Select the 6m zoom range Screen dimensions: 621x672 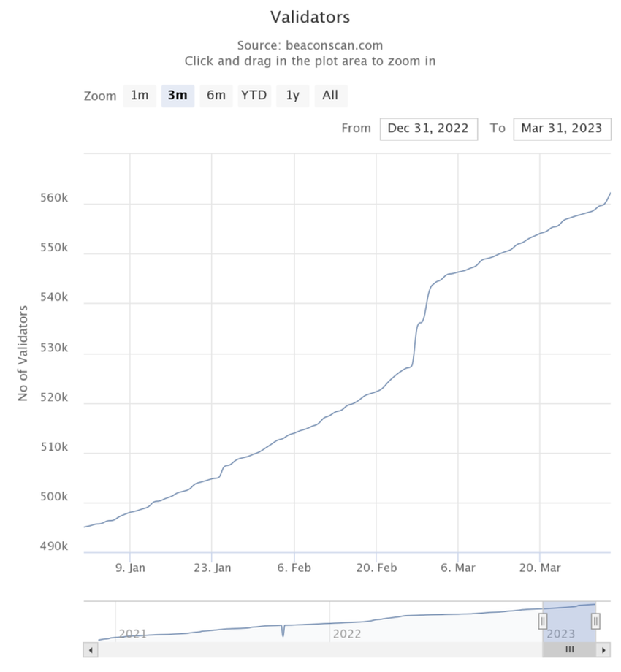click(216, 95)
